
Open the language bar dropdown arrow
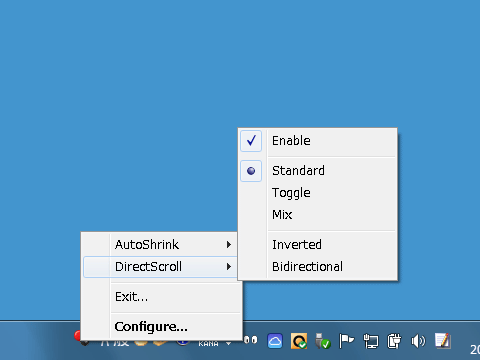[228, 344]
